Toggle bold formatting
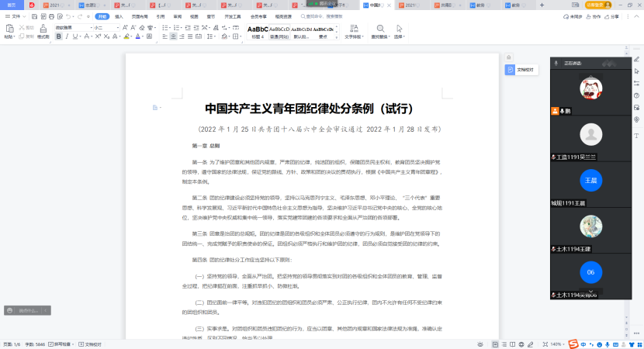This screenshot has height=349, width=644. (x=58, y=36)
